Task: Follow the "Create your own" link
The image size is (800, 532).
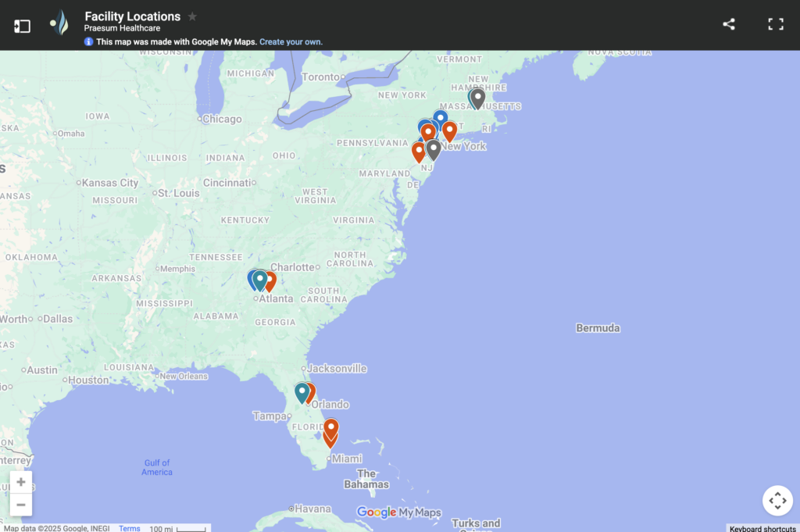Action: (291, 42)
